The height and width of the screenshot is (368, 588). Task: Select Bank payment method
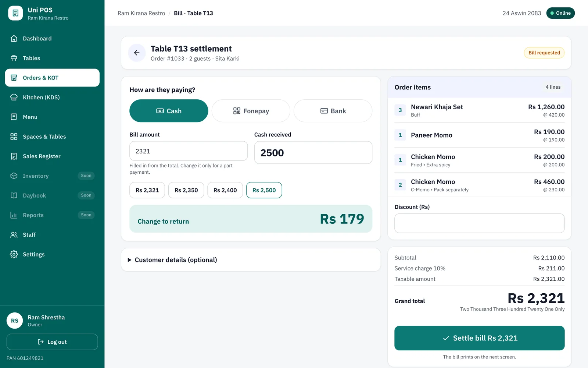333,111
